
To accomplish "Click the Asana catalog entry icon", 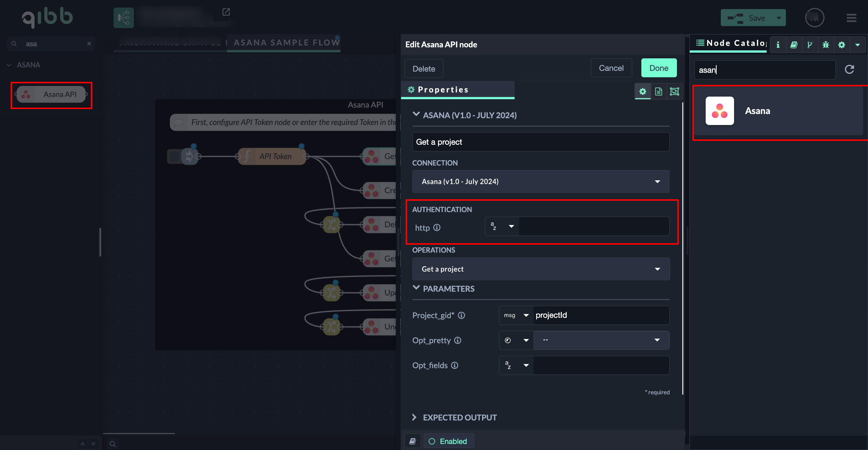I will [720, 111].
